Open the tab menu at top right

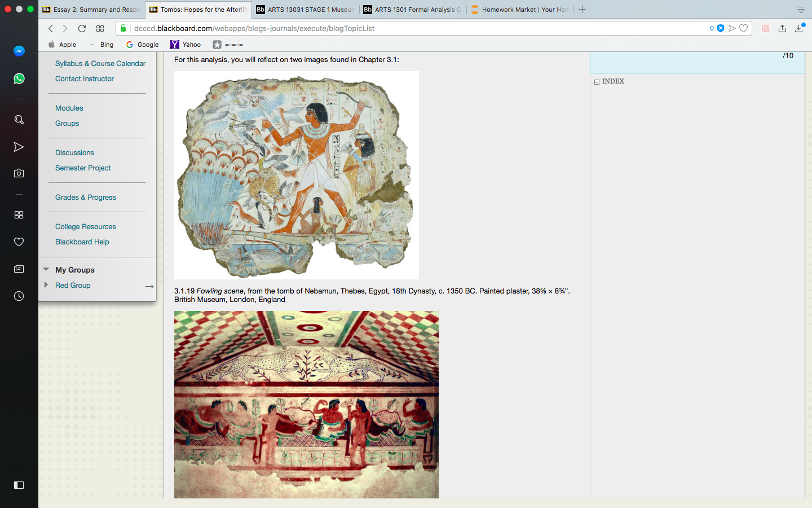point(801,10)
